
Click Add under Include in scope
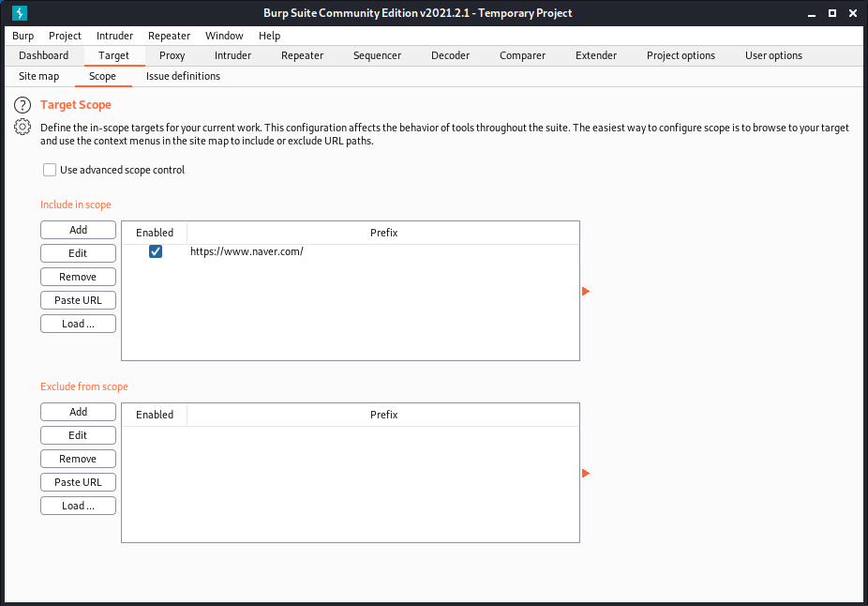(x=78, y=230)
